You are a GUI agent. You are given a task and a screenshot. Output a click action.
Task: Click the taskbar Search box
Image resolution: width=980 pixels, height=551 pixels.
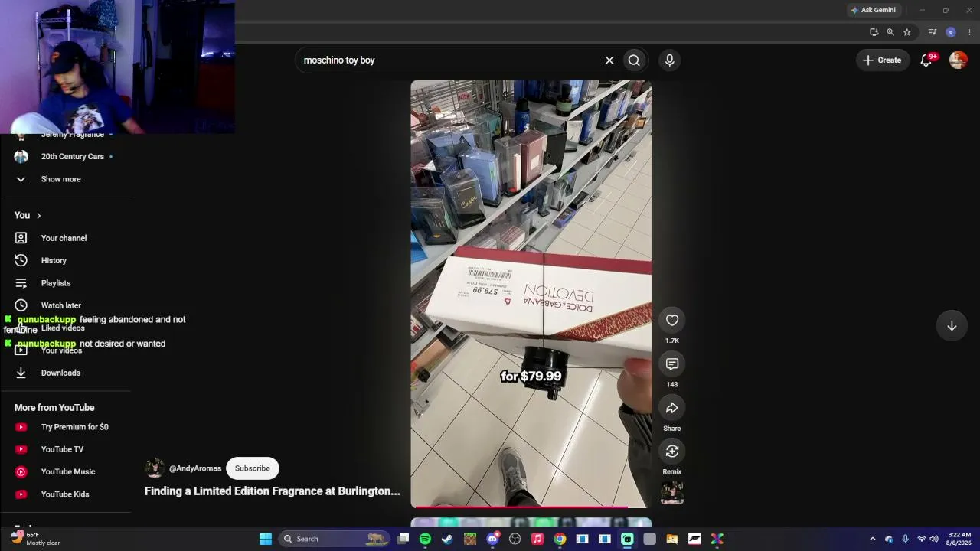click(x=335, y=539)
